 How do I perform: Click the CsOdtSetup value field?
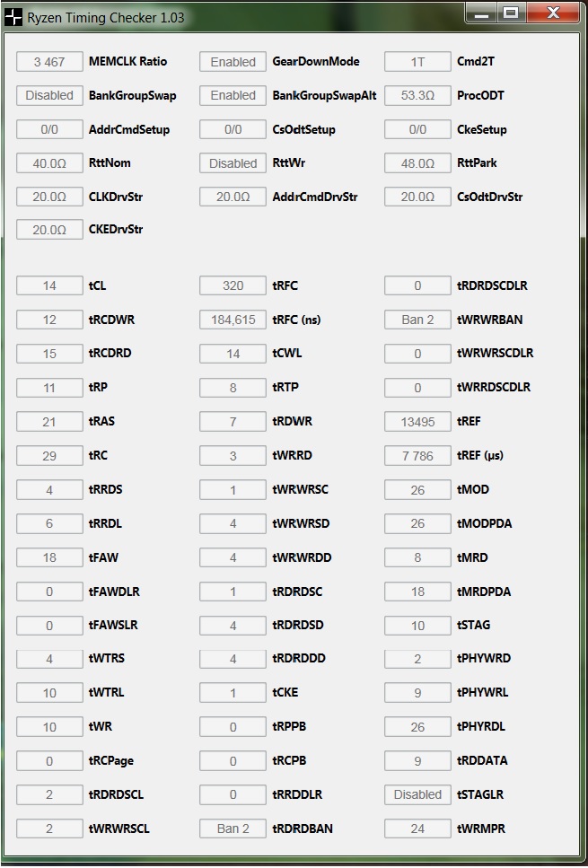coord(233,129)
